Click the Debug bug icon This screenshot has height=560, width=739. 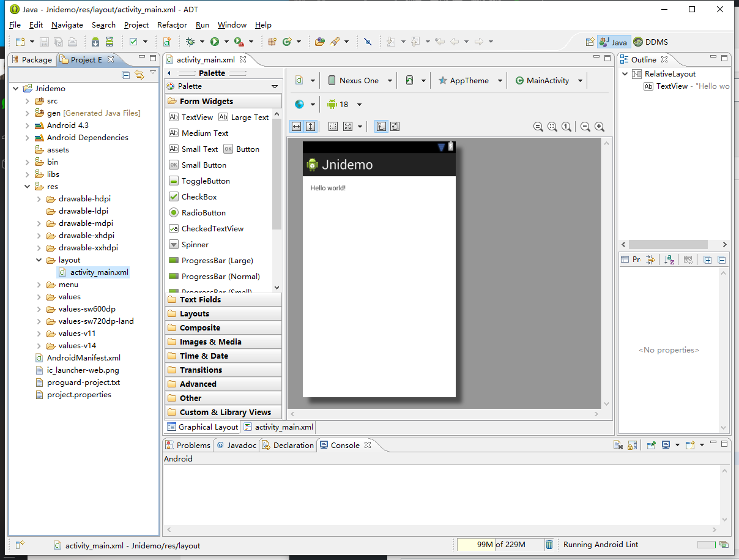click(191, 42)
